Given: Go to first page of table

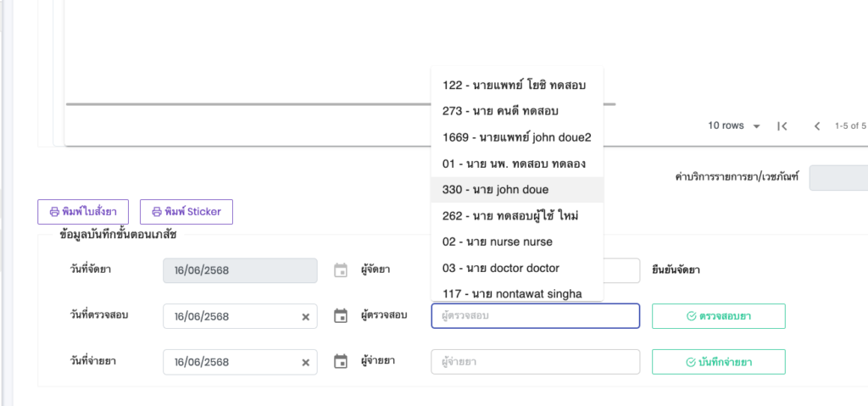Looking at the screenshot, I should pyautogui.click(x=782, y=126).
